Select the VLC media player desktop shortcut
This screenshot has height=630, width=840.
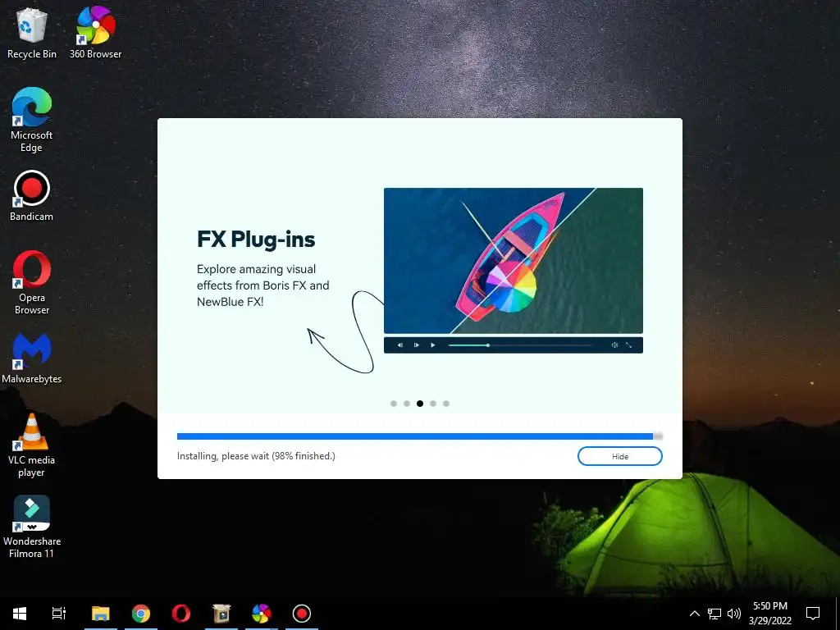pyautogui.click(x=32, y=445)
